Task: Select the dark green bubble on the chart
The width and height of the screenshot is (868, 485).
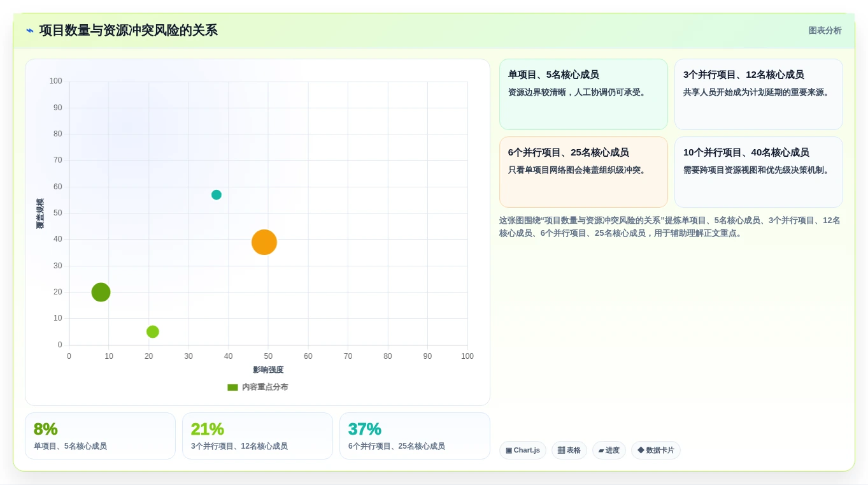Action: (101, 293)
